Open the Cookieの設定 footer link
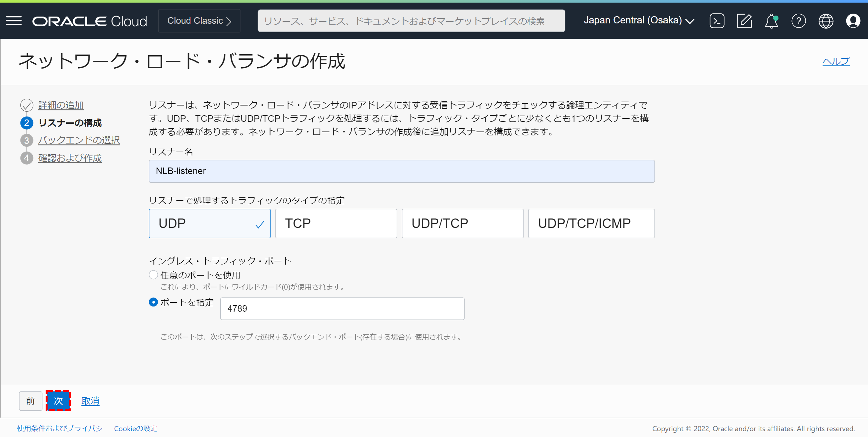868x437 pixels. (136, 428)
